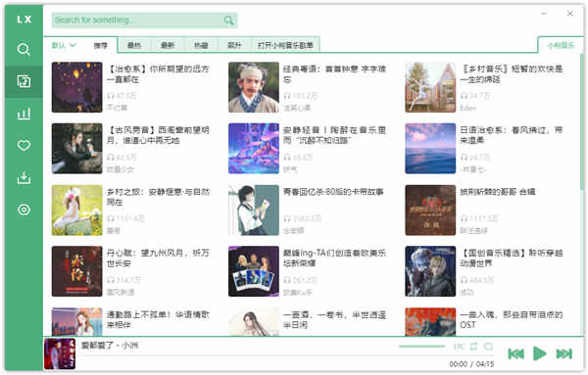
Task: Click title '经典粤语'
Action: [335, 74]
